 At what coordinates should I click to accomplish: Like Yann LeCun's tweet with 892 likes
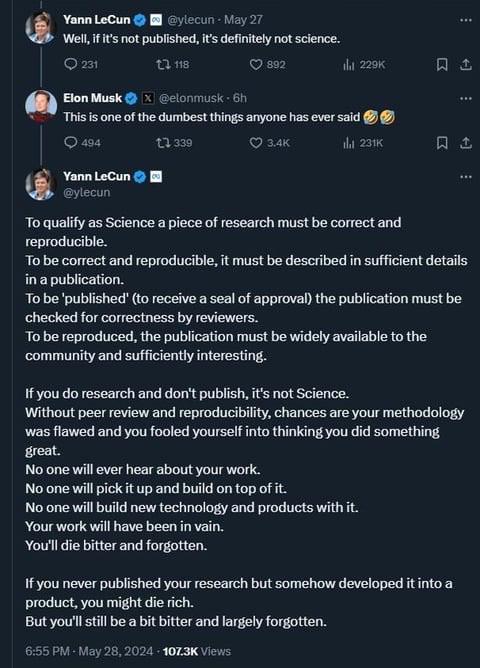click(x=267, y=64)
